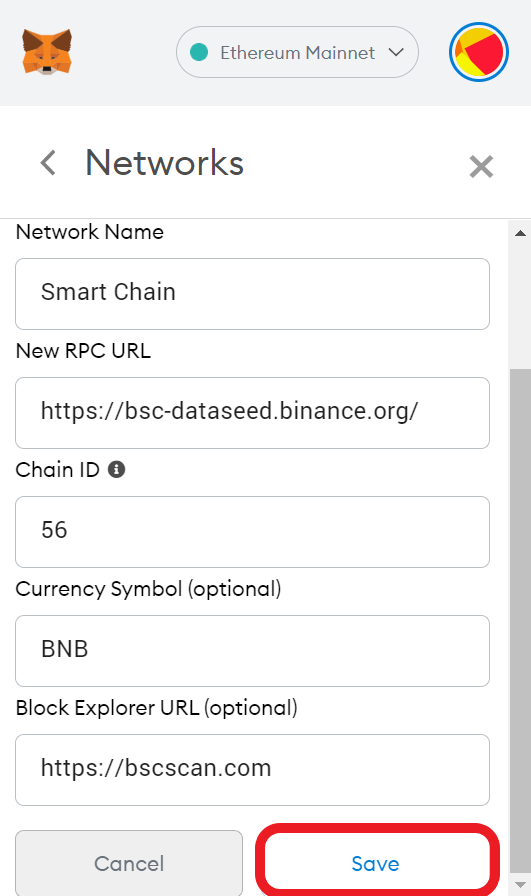
Task: Open the Ethereum Mainnet network dropdown
Action: pyautogui.click(x=297, y=52)
